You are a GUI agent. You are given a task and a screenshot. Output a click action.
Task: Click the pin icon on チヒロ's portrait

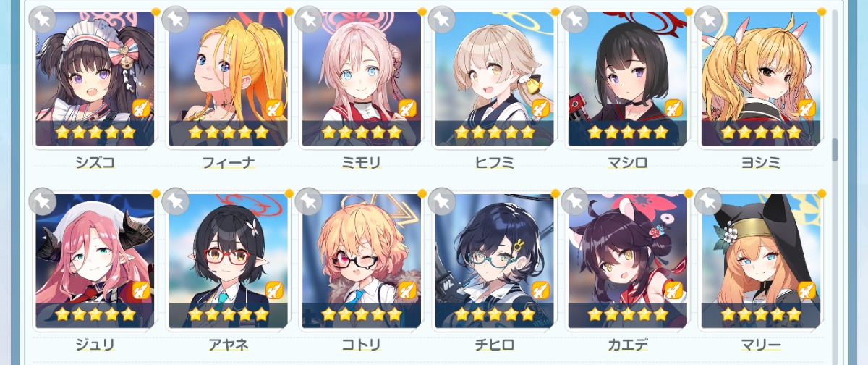441,201
